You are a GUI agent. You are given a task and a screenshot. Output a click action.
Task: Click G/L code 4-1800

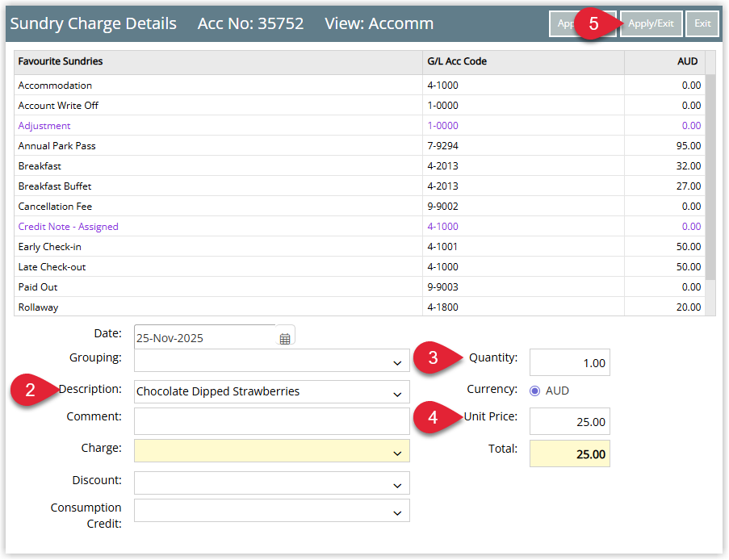click(x=442, y=307)
